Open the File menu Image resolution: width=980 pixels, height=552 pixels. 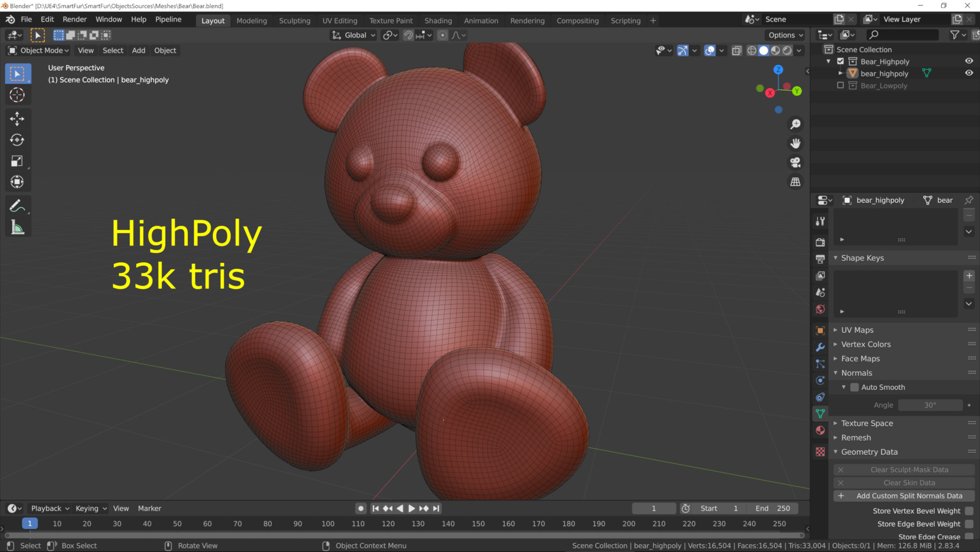[26, 19]
